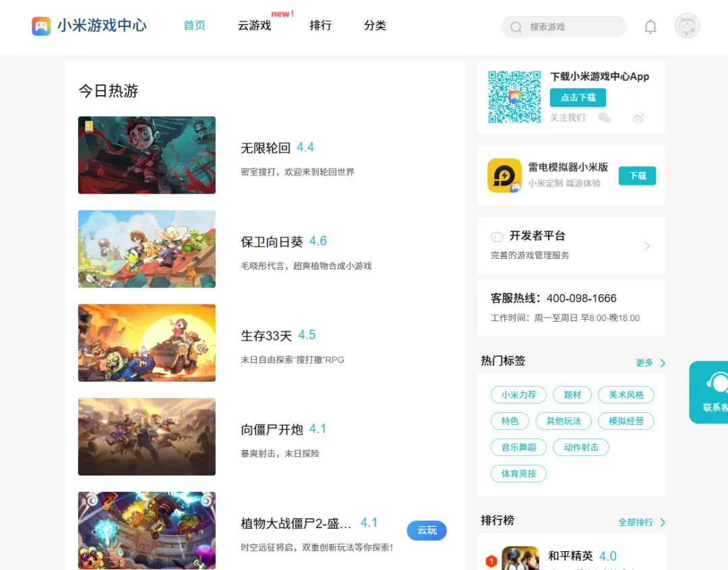Click the 向僵尸开炮 title

(272, 429)
